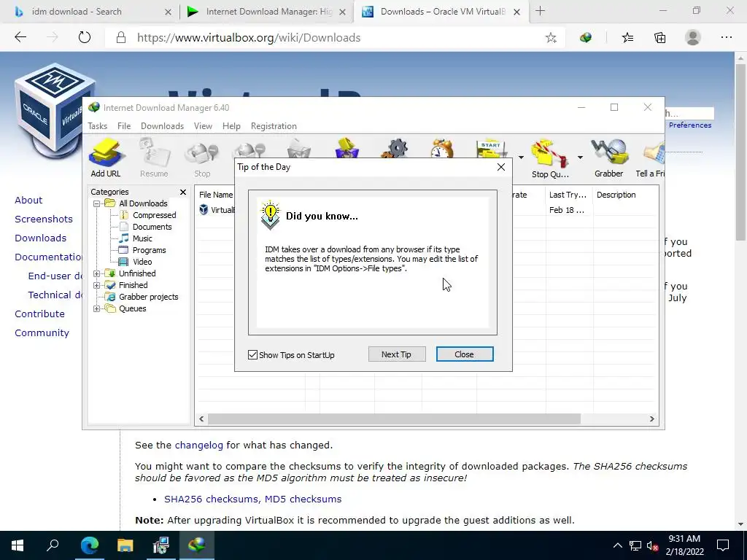
Task: Open the Grabber tool in IDM toolbar
Action: 609,158
